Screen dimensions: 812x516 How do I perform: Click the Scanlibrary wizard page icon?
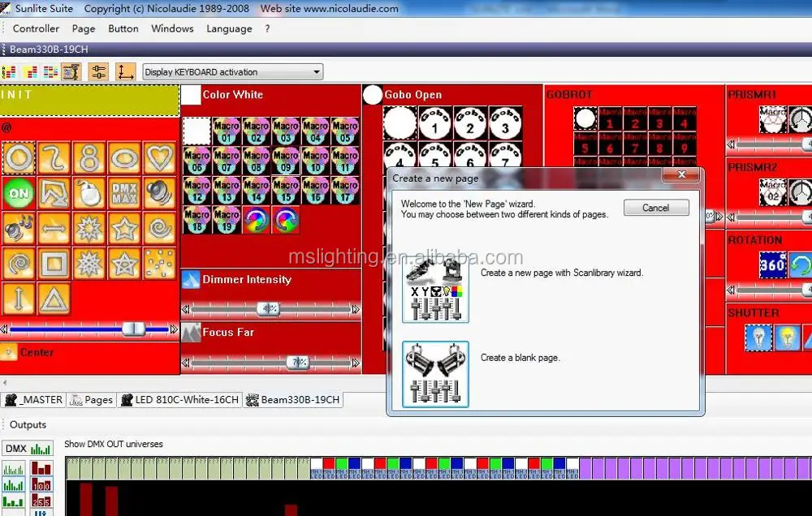(x=435, y=290)
